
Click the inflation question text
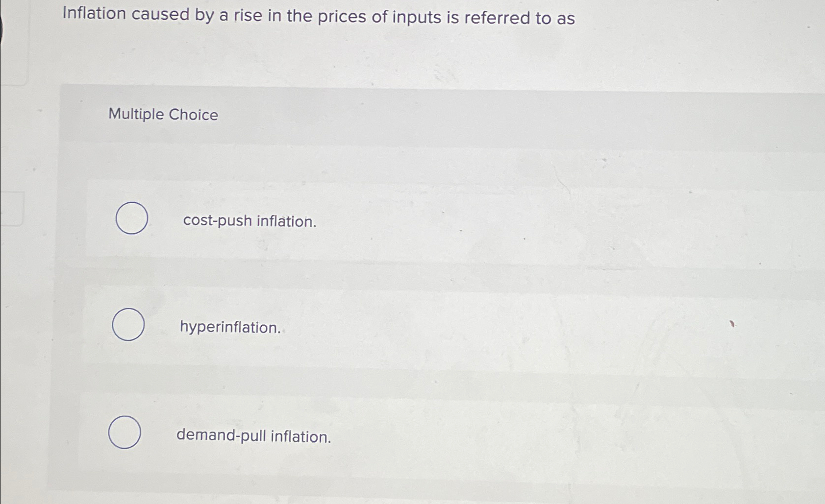318,17
